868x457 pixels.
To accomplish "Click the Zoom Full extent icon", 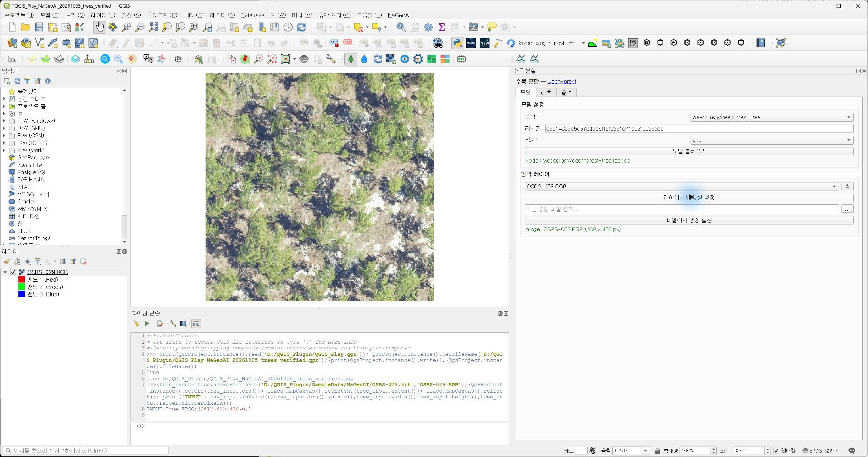I will 153,27.
